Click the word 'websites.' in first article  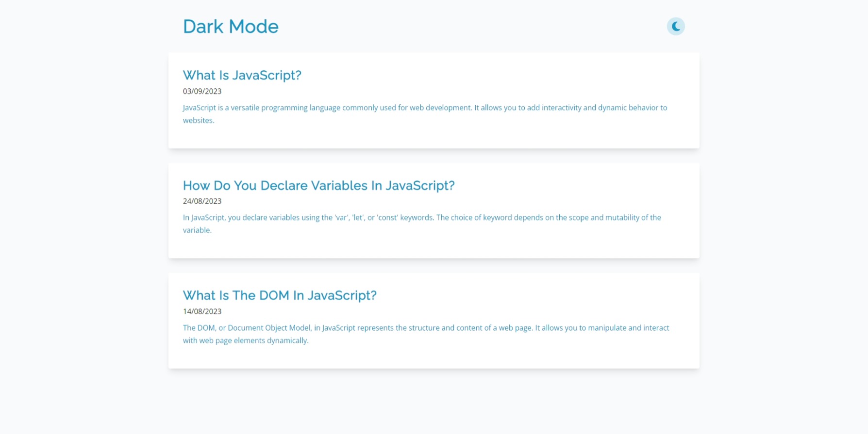tap(199, 120)
